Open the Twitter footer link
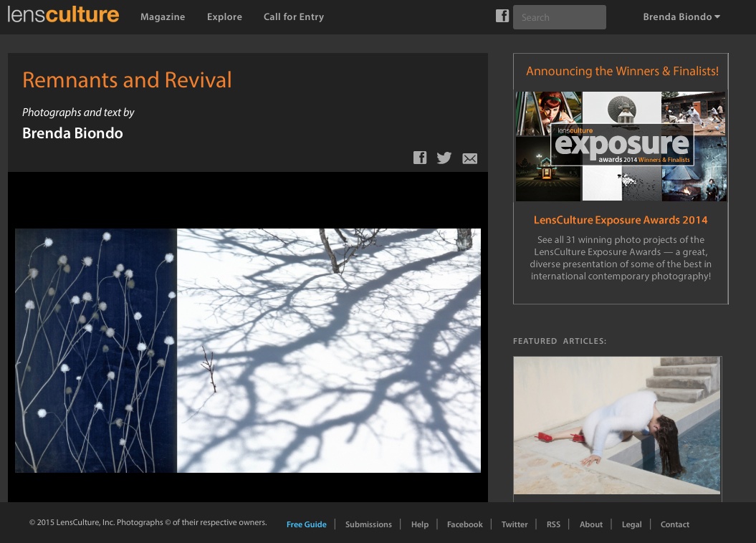The width and height of the screenshot is (756, 543). tap(515, 524)
